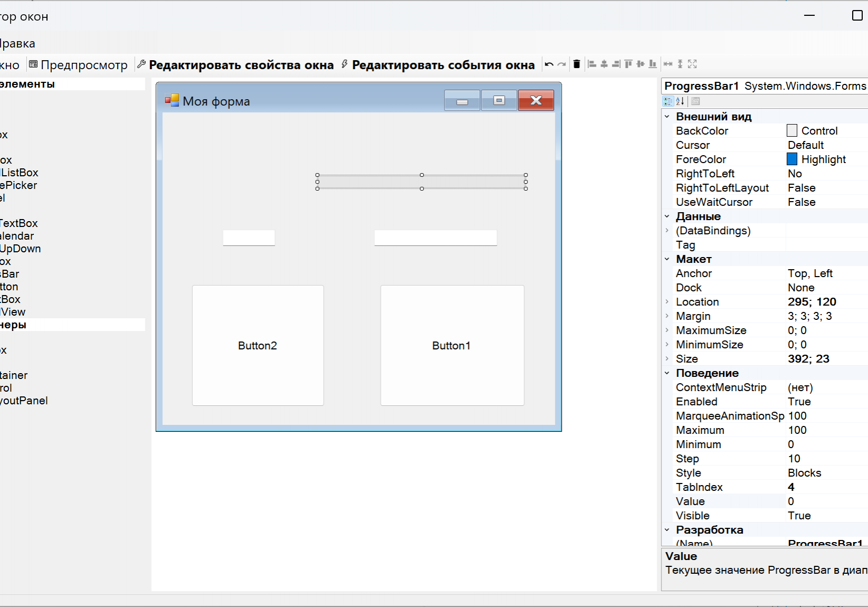Open Редактировать события окна
The image size is (868, 607).
point(438,65)
